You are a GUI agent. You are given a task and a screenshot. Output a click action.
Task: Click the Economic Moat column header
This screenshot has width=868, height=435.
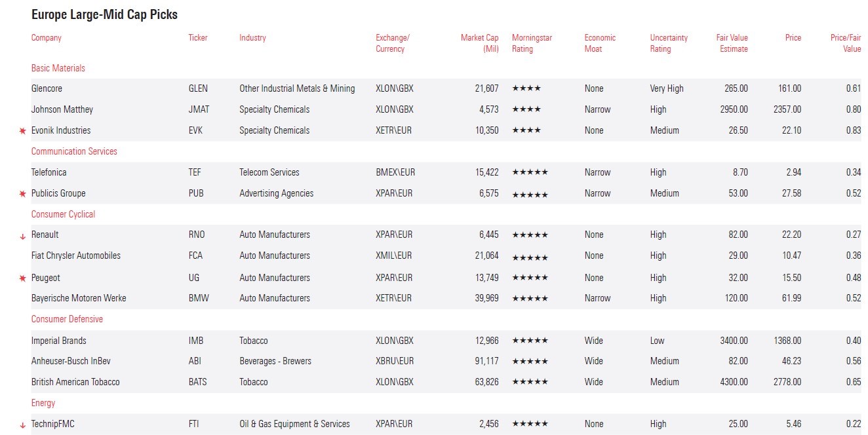pos(600,43)
